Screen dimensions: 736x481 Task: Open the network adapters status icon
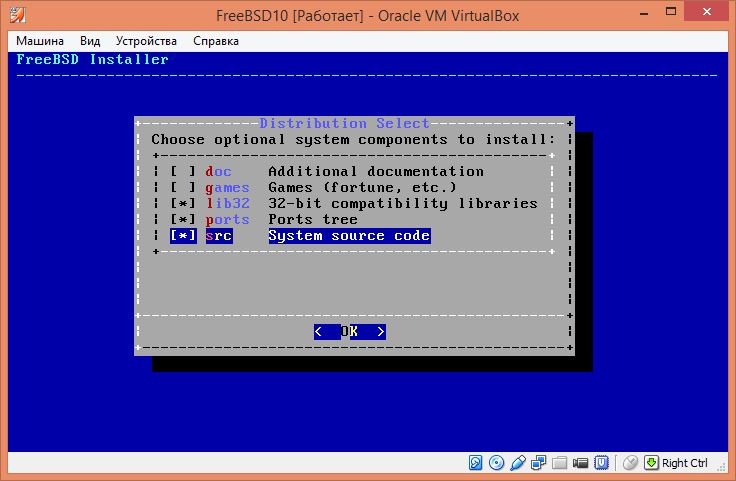click(539, 463)
